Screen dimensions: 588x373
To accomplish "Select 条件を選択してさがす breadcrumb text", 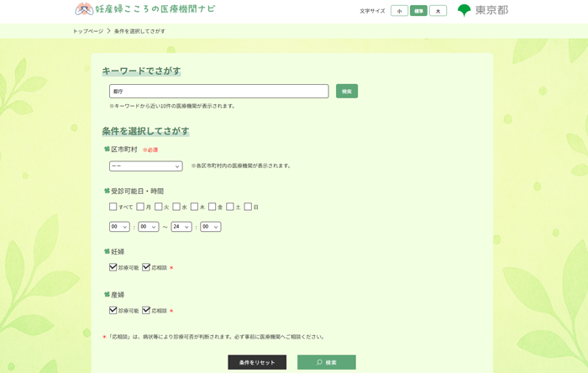I will click(x=139, y=31).
